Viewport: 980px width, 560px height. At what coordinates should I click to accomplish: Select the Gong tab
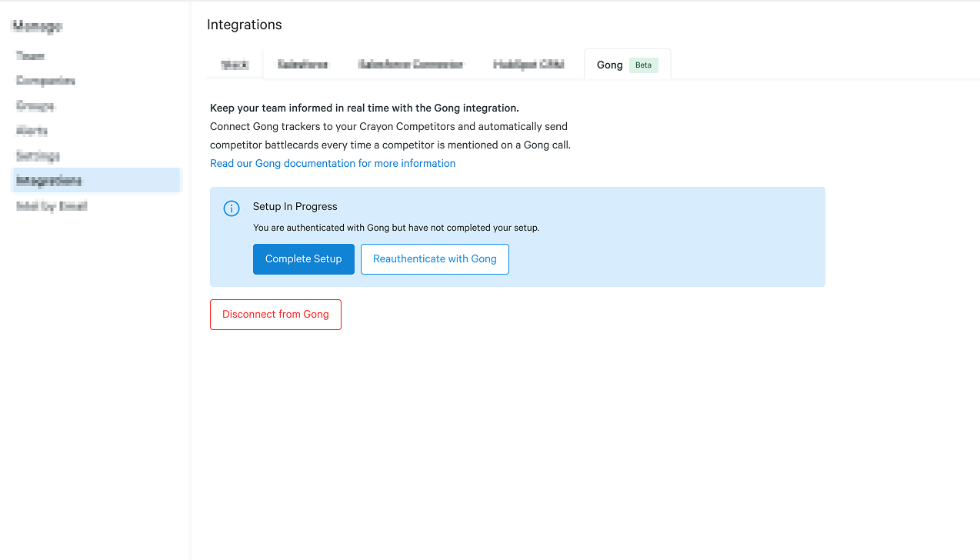pyautogui.click(x=609, y=65)
